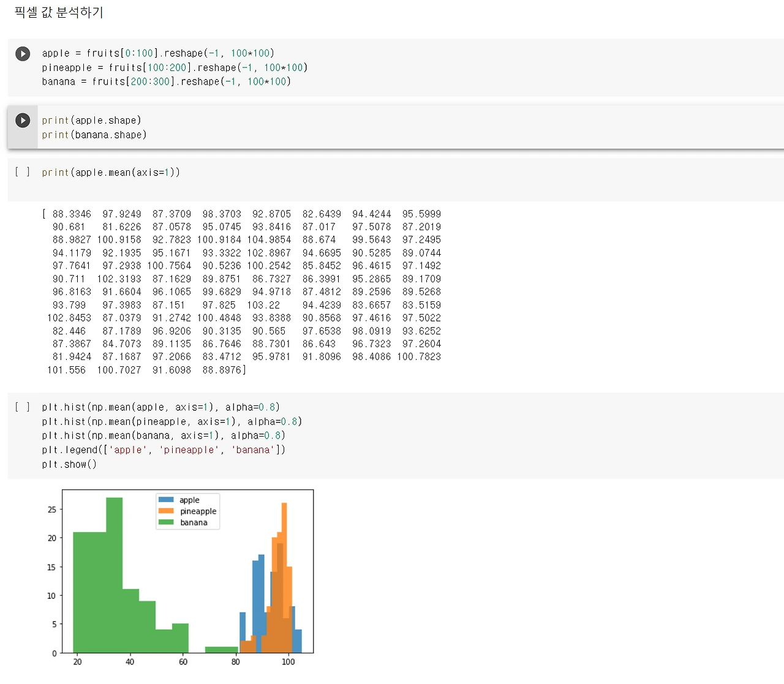Click the print(apple.mean(axis=1)) code line
Image resolution: width=784 pixels, height=684 pixels.
click(111, 173)
